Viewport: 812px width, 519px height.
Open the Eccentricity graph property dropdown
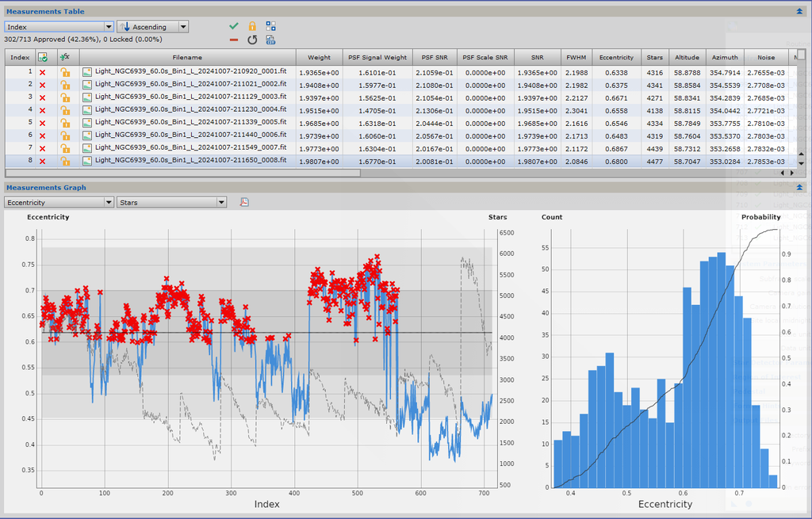pos(59,202)
